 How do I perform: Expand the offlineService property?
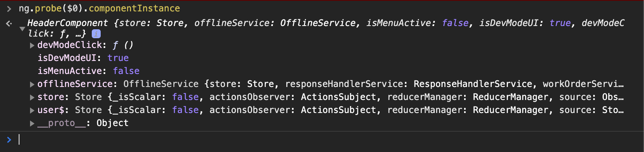pos(32,84)
